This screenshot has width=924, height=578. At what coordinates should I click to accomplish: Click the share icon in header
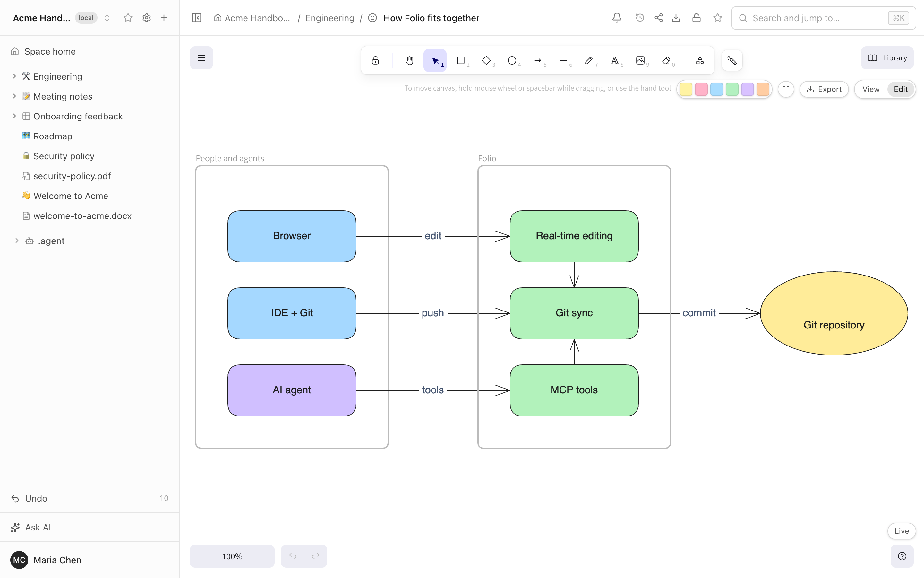click(x=659, y=18)
